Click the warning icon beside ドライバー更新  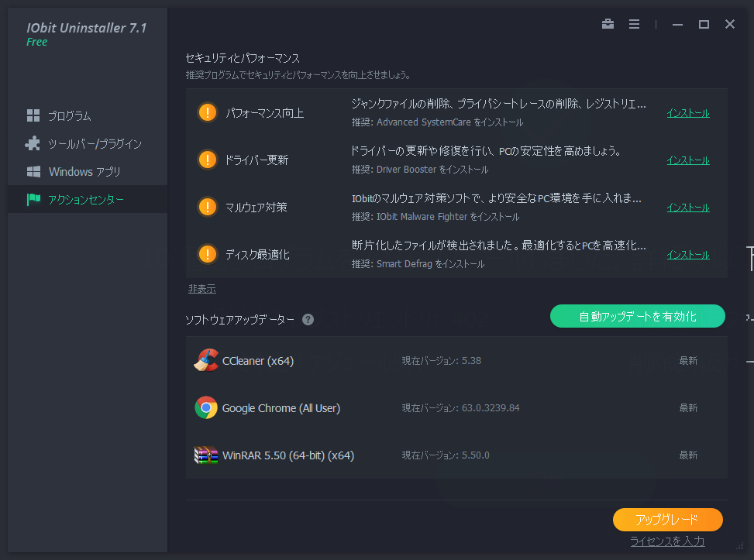[208, 160]
